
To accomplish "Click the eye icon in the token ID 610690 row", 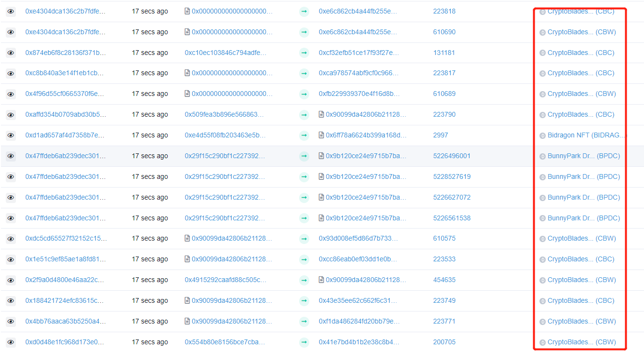I will pos(11,32).
